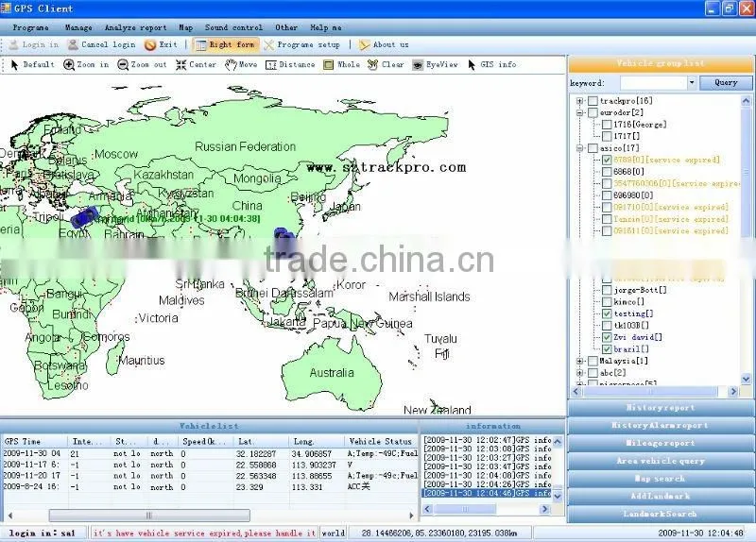Select the GIS info tool

[x=491, y=64]
